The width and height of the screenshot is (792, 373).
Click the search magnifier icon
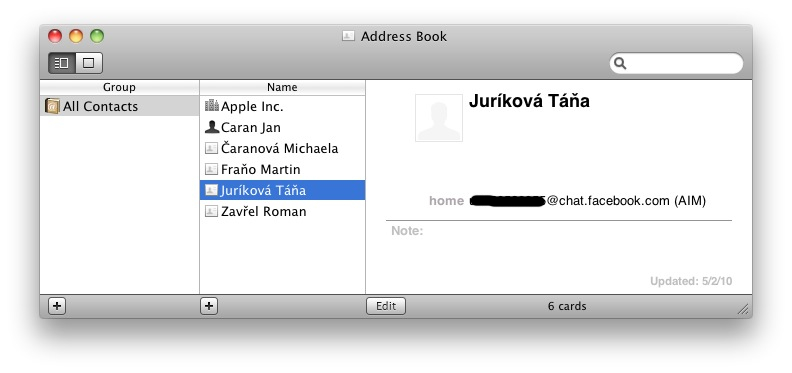620,64
